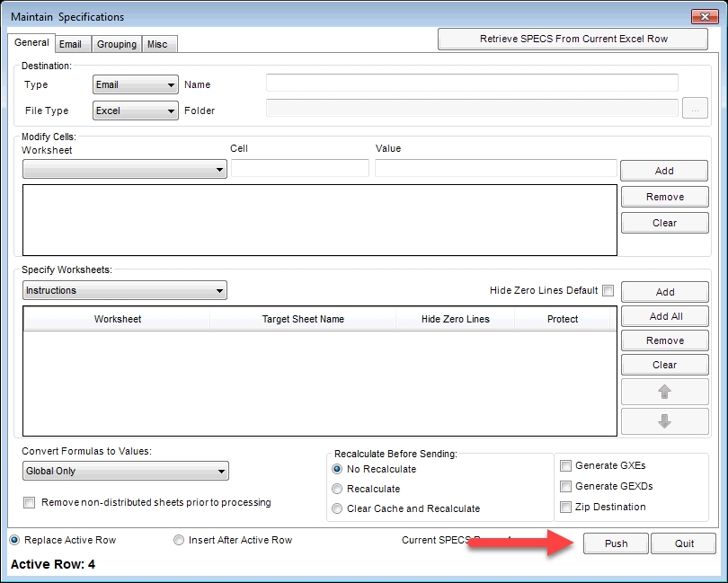728x583 pixels.
Task: Open the File Type dropdown
Action: pyautogui.click(x=135, y=111)
